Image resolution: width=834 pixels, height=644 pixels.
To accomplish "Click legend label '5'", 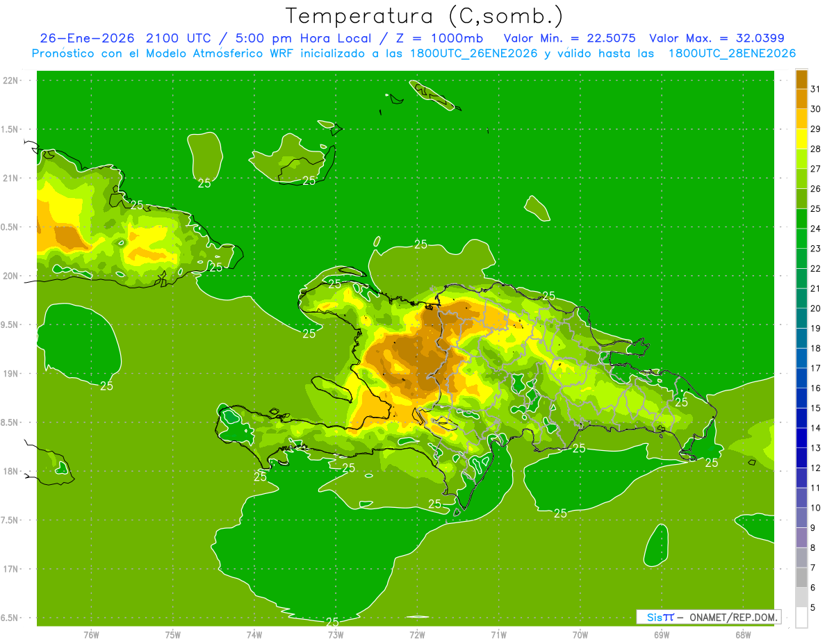I will click(813, 608).
